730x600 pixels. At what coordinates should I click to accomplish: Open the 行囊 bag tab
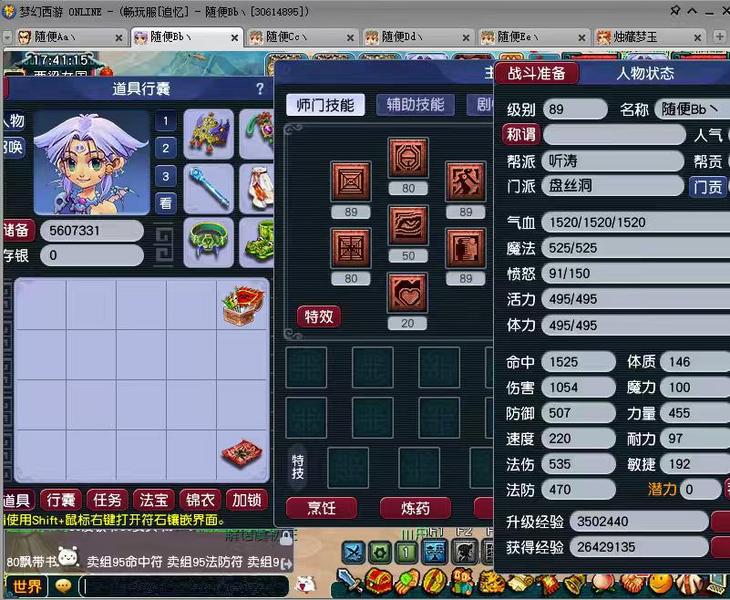[x=61, y=500]
